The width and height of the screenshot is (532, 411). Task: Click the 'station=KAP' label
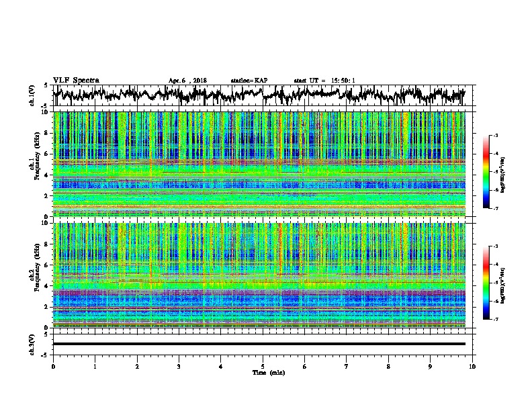coord(249,81)
